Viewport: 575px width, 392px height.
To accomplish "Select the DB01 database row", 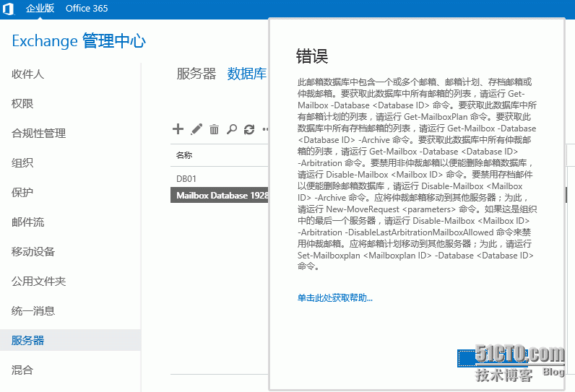I will pyautogui.click(x=220, y=179).
